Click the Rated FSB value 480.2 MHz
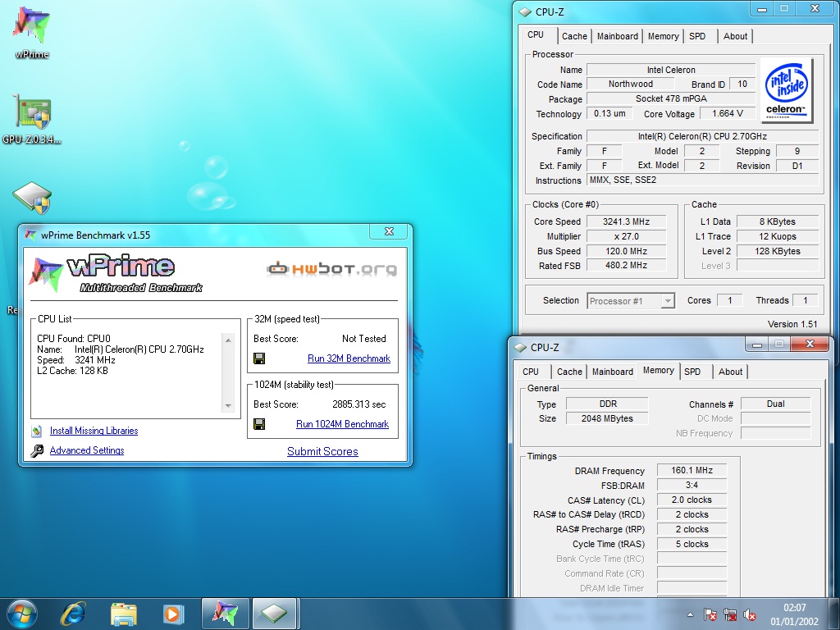 [626, 265]
